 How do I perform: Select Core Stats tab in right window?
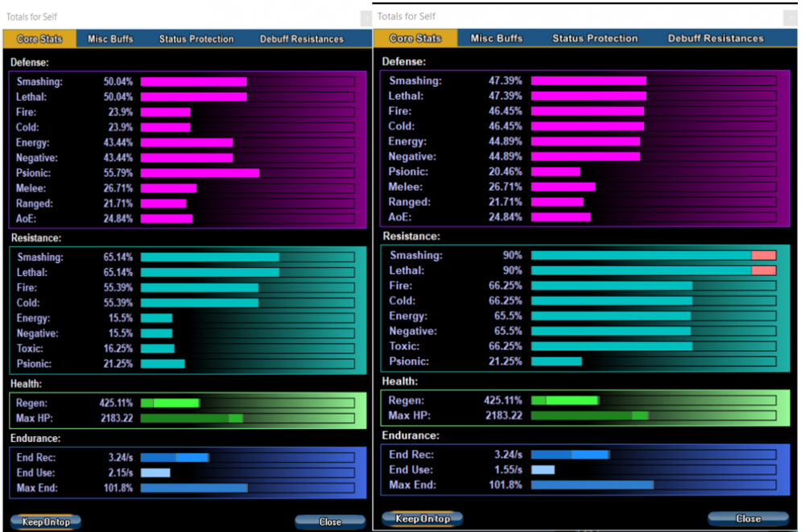(x=415, y=38)
